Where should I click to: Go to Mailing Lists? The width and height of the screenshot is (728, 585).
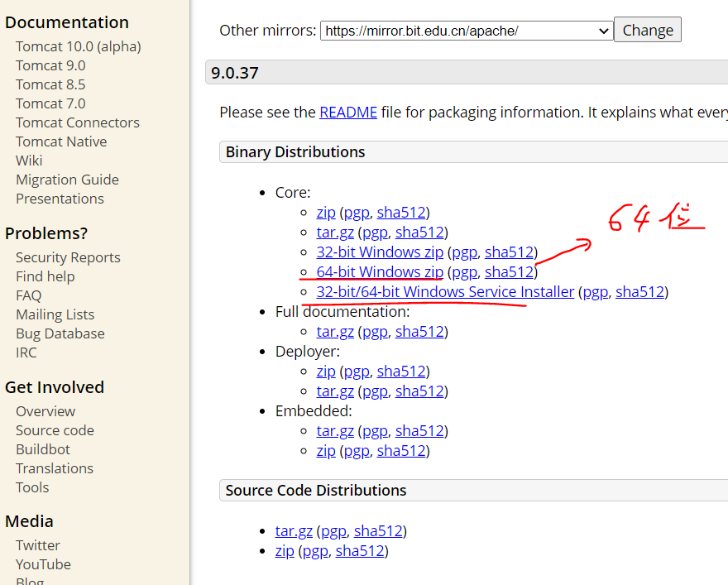pyautogui.click(x=55, y=314)
